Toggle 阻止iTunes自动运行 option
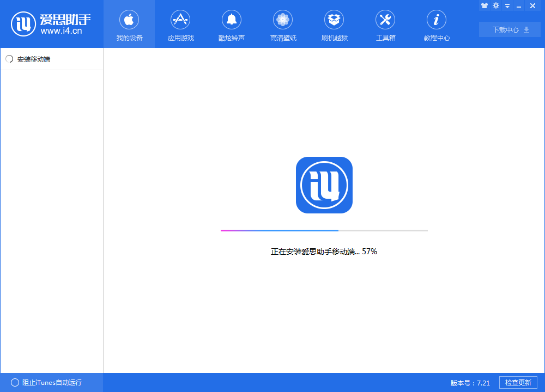This screenshot has width=545, height=392. tap(46, 383)
